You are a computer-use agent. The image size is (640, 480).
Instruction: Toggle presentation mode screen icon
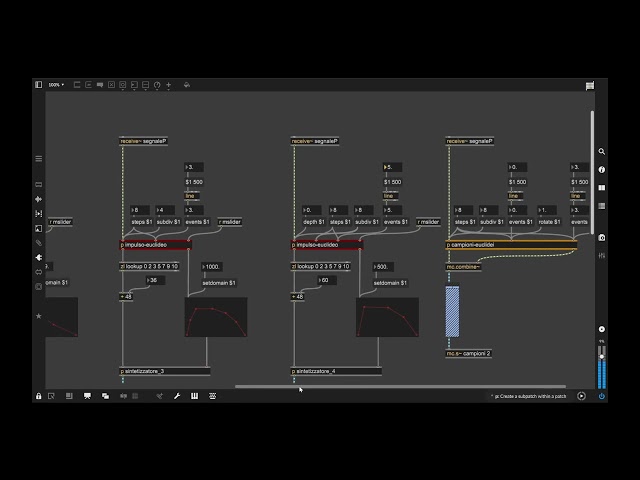click(87, 396)
